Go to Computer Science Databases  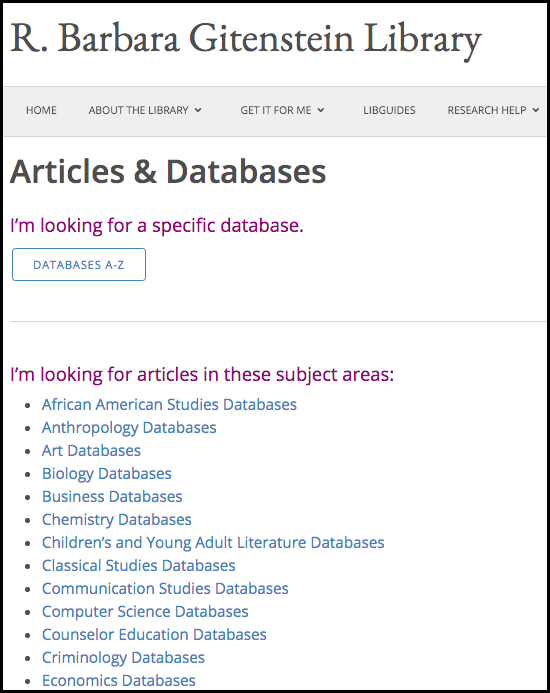[x=145, y=612]
